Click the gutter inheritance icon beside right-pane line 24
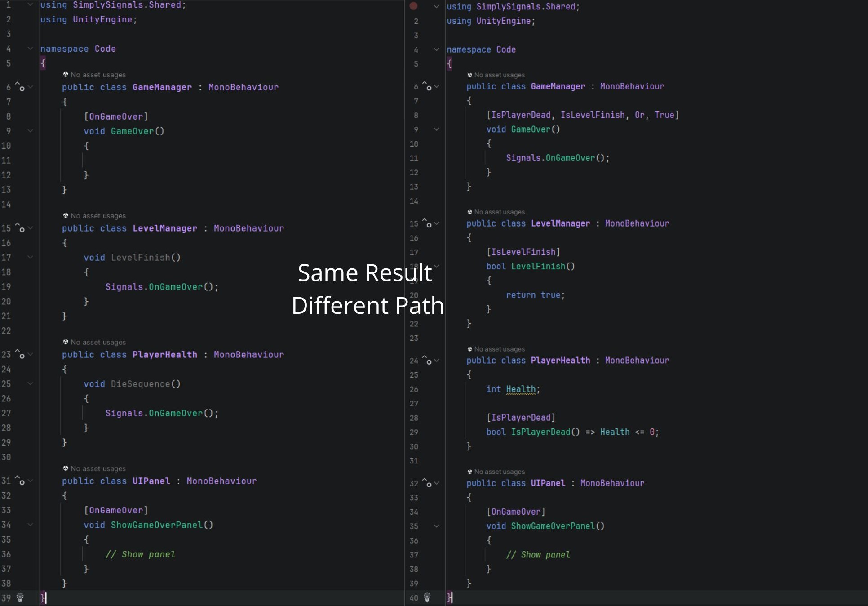This screenshot has height=606, width=868. coord(427,360)
